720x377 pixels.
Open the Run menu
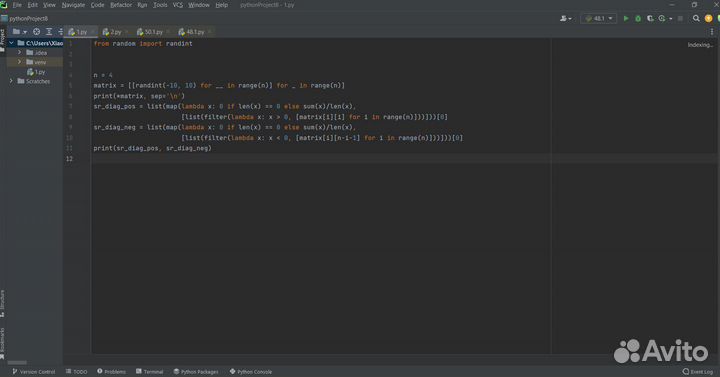click(142, 5)
